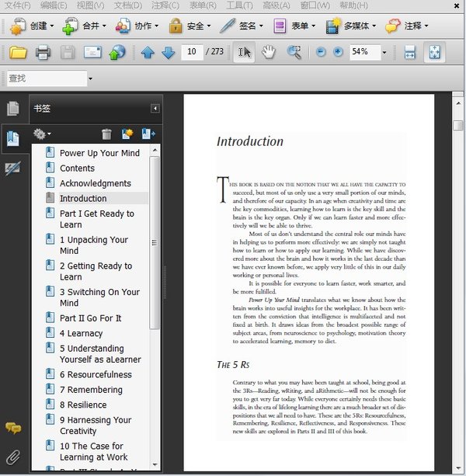
Task: Click the page number input field
Action: click(x=192, y=53)
